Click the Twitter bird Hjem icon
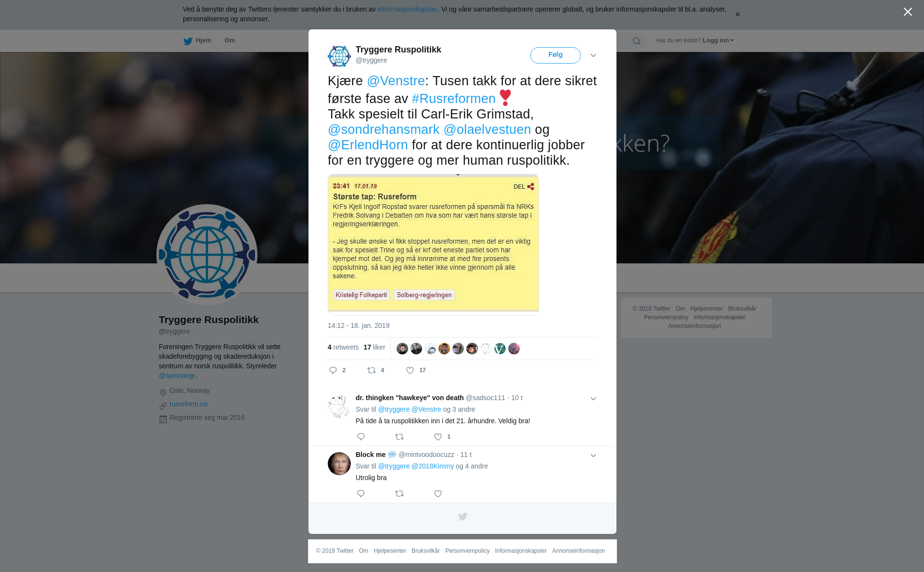 [x=188, y=41]
